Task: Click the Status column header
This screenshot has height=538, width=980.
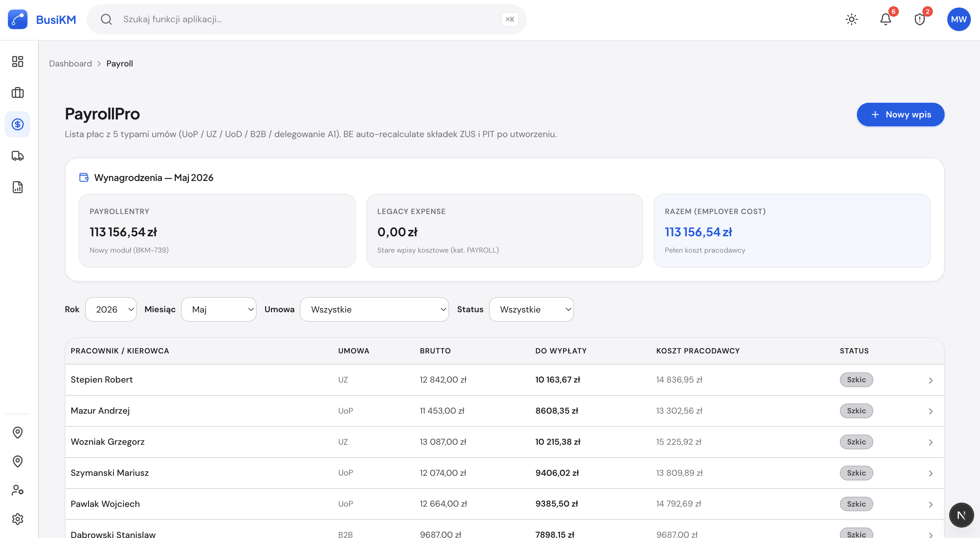Action: (854, 351)
